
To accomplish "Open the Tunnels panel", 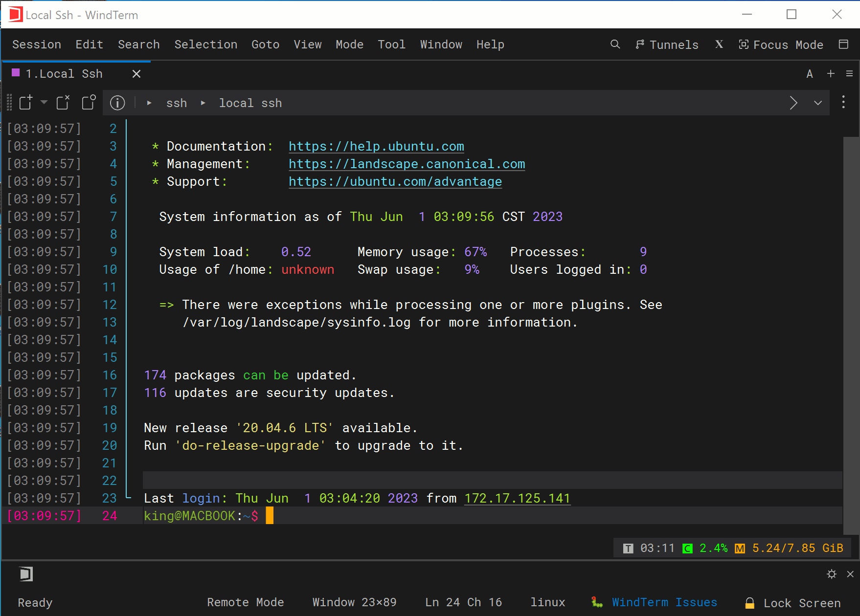I will [x=667, y=44].
